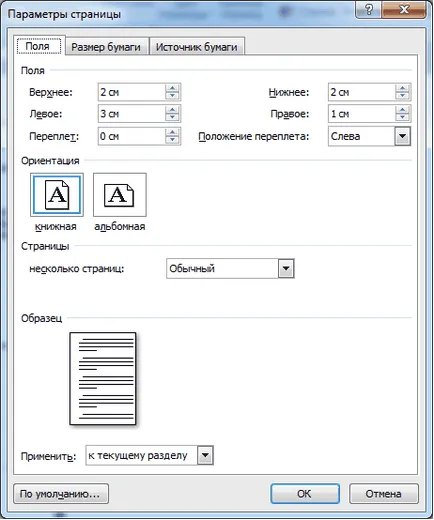Increase the Нижнее margin value
The width and height of the screenshot is (434, 520).
click(x=403, y=88)
